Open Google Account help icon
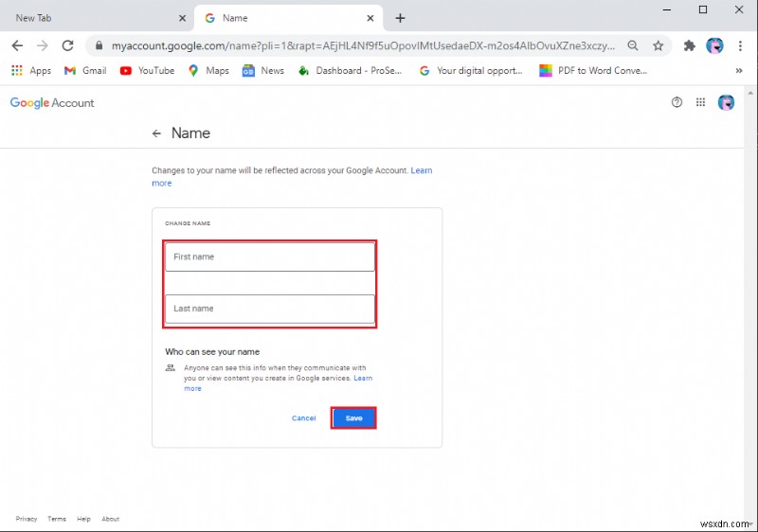The width and height of the screenshot is (758, 532). click(677, 102)
